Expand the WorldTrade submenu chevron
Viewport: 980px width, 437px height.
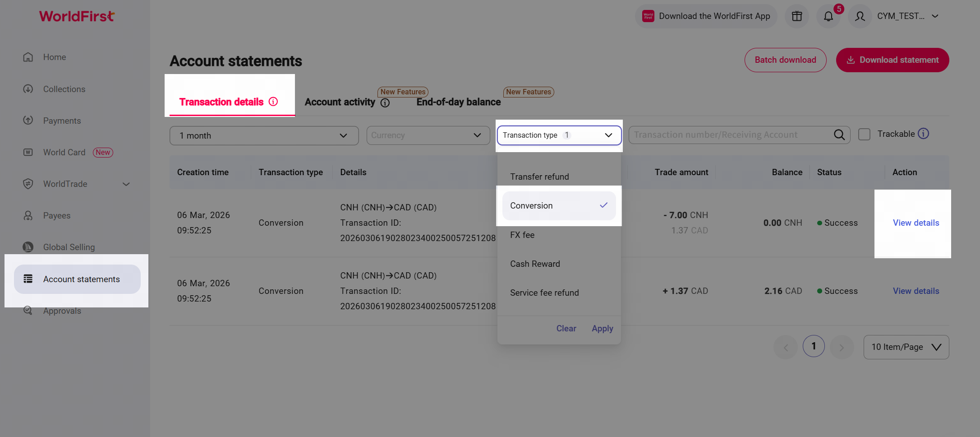tap(126, 184)
